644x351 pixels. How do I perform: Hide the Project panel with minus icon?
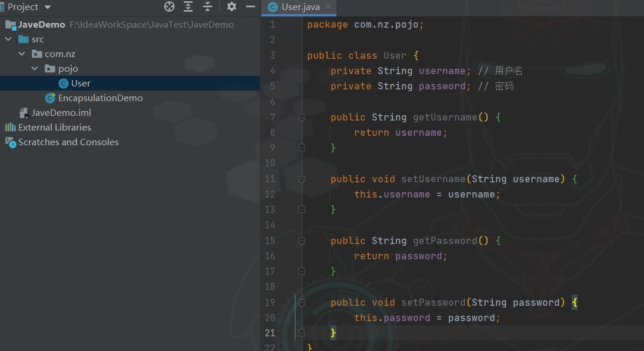(x=251, y=6)
